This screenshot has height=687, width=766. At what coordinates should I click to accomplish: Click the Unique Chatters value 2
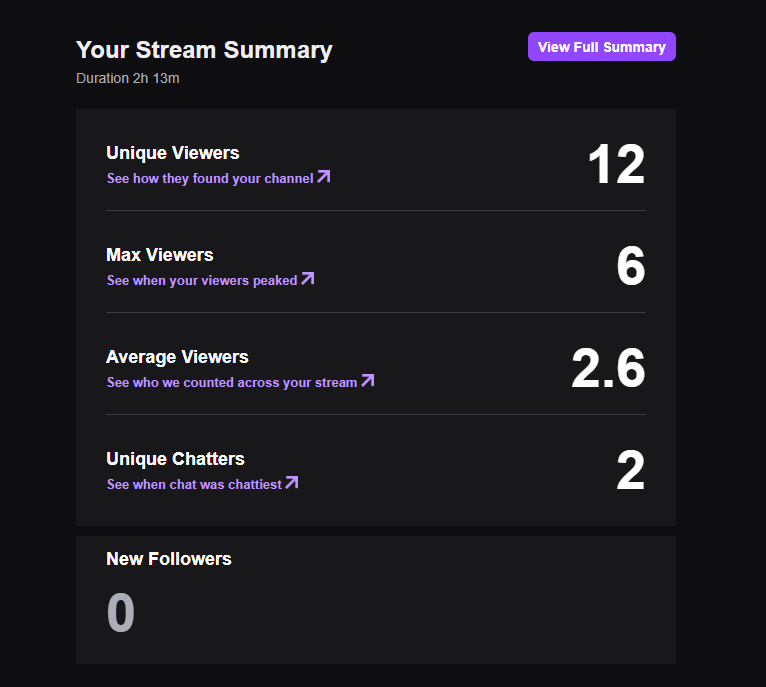tap(631, 470)
